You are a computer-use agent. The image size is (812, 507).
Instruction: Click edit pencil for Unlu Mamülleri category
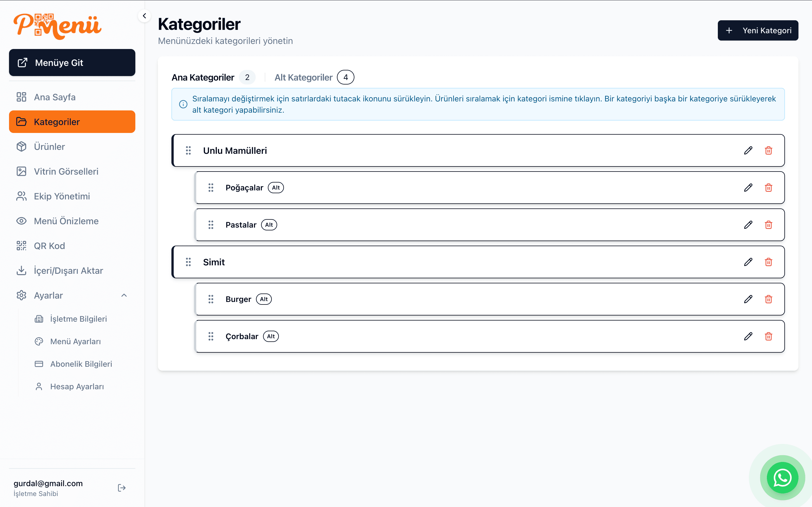748,151
